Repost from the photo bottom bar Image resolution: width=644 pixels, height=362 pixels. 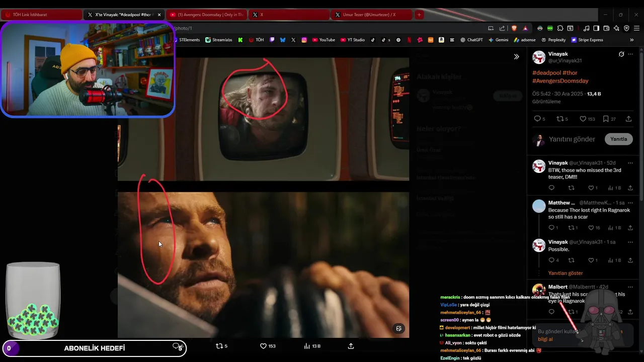221,346
